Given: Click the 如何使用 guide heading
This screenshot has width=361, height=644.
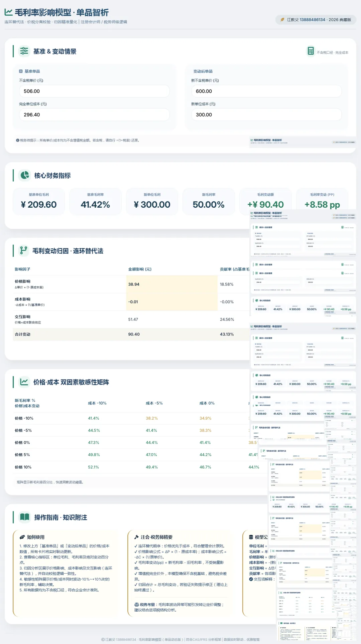Looking at the screenshot, I should click(36, 537).
